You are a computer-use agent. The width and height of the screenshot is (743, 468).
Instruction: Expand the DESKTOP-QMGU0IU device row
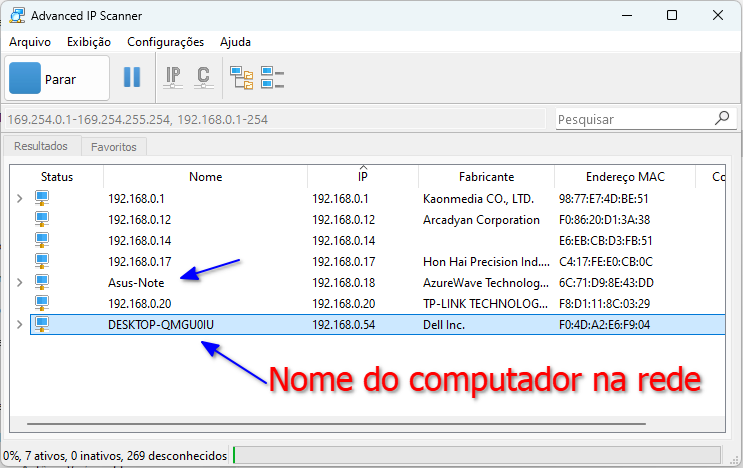(x=19, y=324)
